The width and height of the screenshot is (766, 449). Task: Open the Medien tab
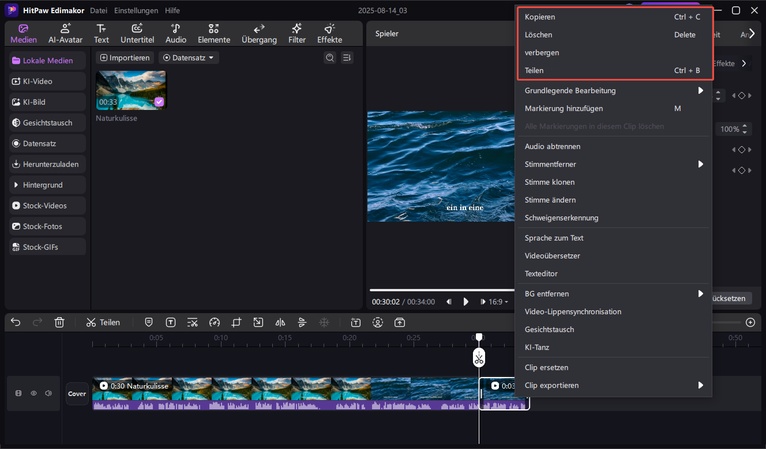[x=23, y=34]
